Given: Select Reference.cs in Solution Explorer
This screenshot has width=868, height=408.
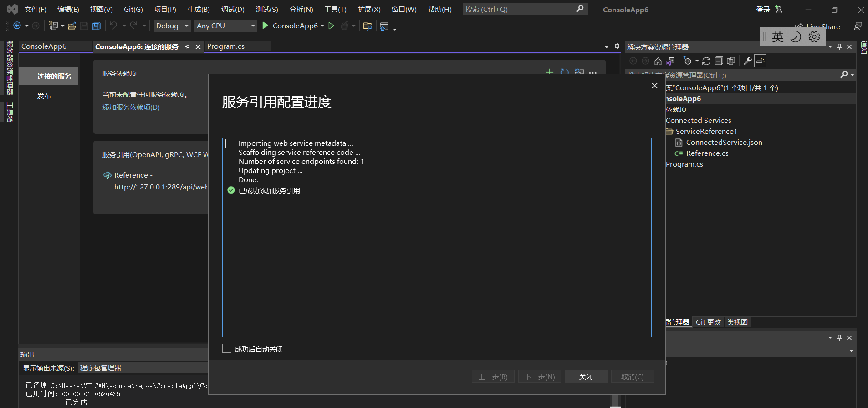Looking at the screenshot, I should click(707, 153).
